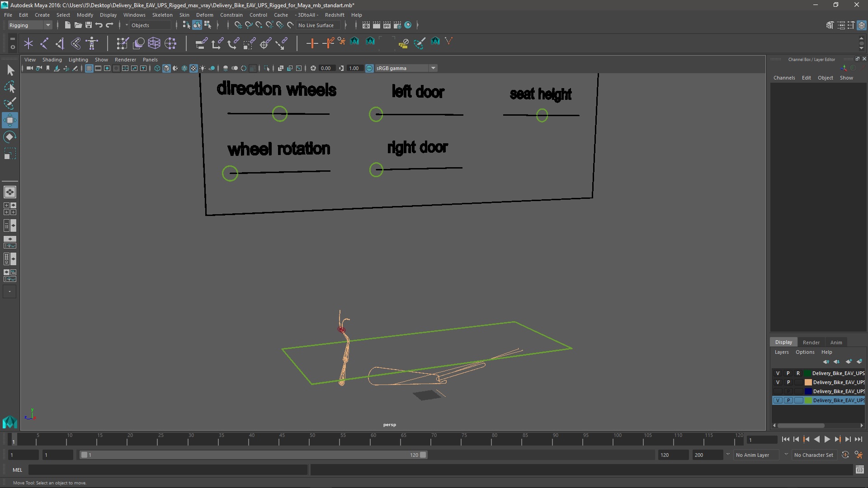This screenshot has height=488, width=868.
Task: Click the MEL command input field
Action: click(167, 470)
